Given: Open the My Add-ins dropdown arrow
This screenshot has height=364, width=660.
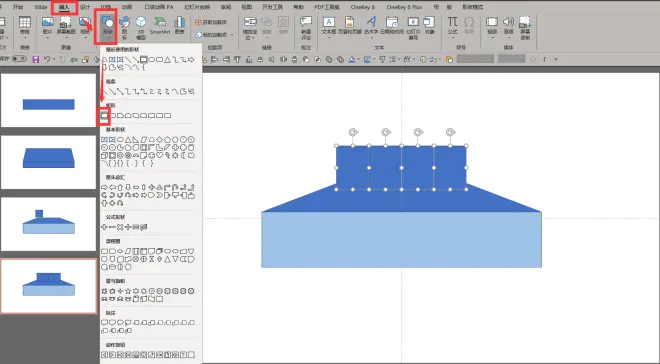Looking at the screenshot, I should coord(232,35).
